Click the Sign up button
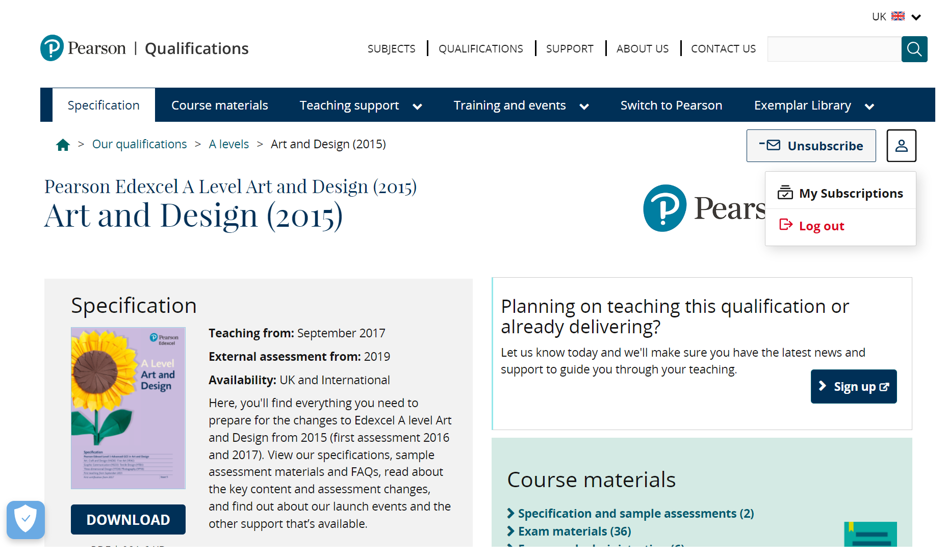This screenshot has height=560, width=947. click(853, 387)
